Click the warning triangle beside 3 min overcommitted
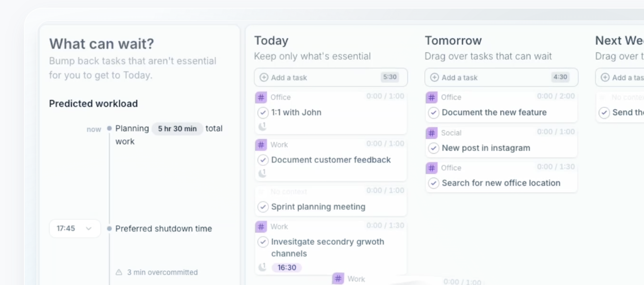Viewport: 644px width, 285px height. [x=119, y=272]
